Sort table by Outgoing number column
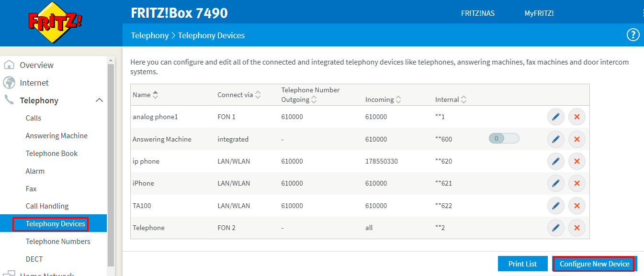The image size is (644, 276). tap(314, 99)
